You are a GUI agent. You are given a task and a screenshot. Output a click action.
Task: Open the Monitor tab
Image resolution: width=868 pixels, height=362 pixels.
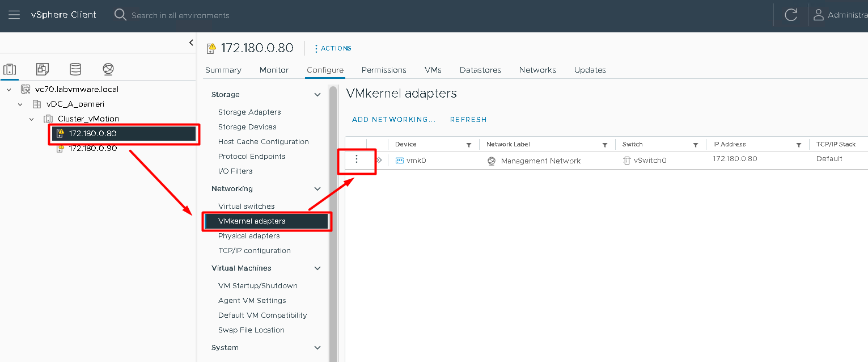[274, 70]
